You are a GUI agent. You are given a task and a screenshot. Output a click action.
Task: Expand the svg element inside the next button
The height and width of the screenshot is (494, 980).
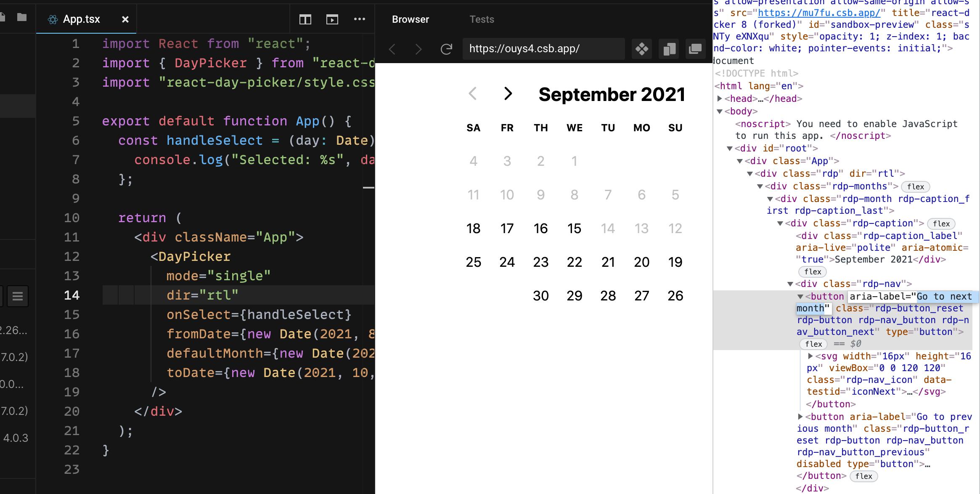click(x=810, y=356)
